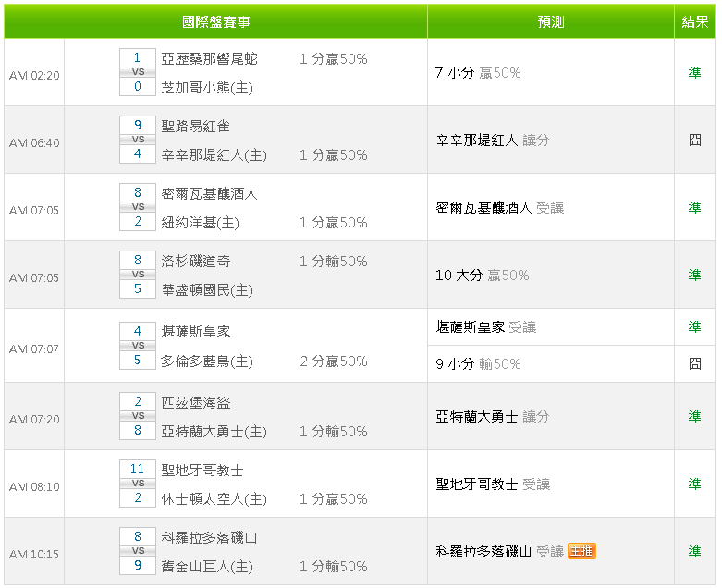Click 1 分輸50% handicap for 洛杉磯道奇
Screen dimensions: 722x588
[334, 261]
